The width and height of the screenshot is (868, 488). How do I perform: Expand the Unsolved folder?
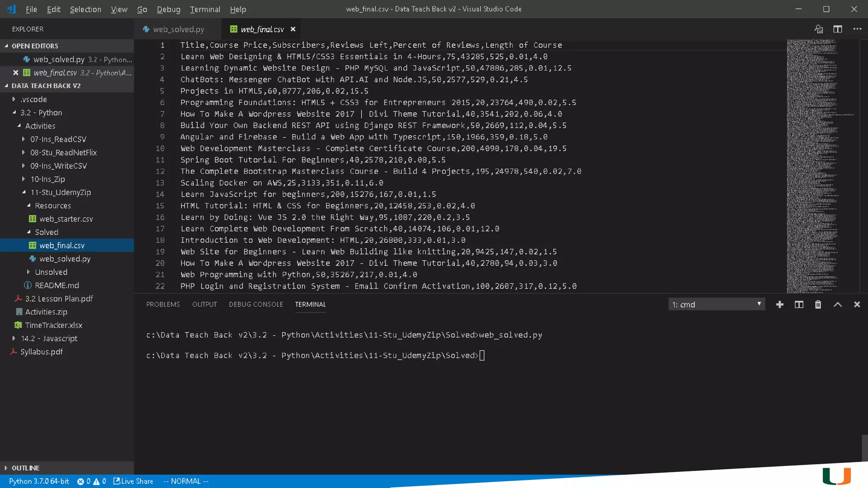[x=51, y=272]
